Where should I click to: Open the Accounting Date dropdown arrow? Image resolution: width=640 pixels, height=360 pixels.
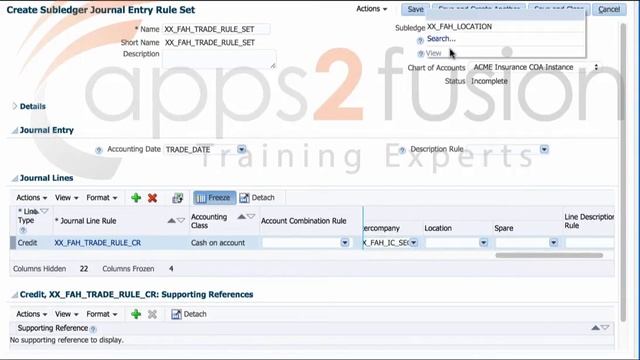(242, 149)
